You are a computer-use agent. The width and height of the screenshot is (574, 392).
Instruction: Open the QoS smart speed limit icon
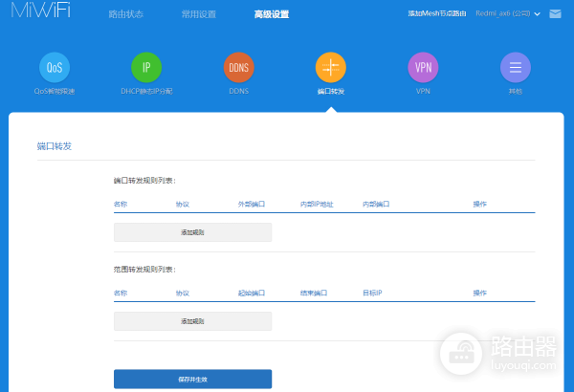click(x=55, y=68)
